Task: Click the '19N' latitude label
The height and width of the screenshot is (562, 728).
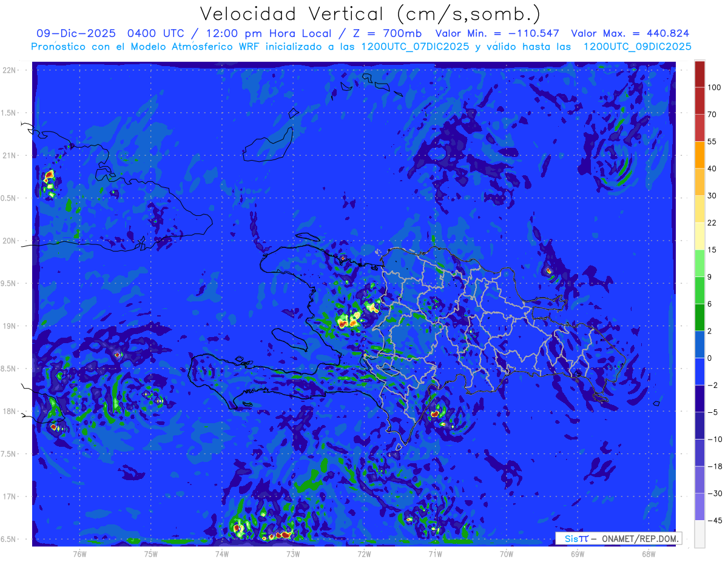Action: 10,326
